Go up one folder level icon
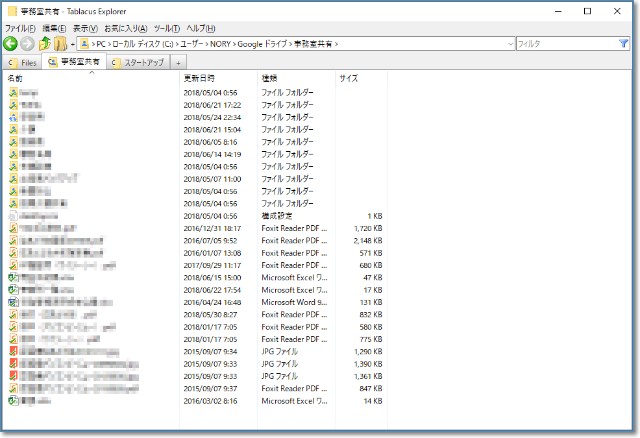Screen dimensions: 640x438 click(44, 44)
